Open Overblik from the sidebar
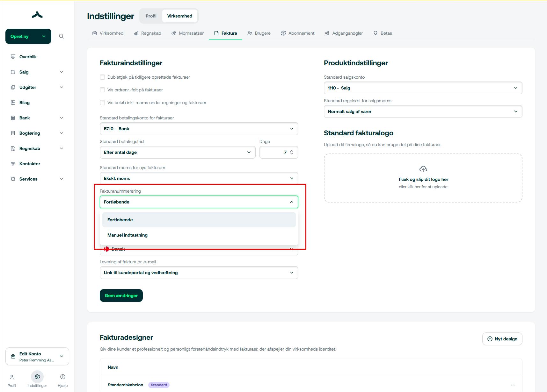 [28, 57]
